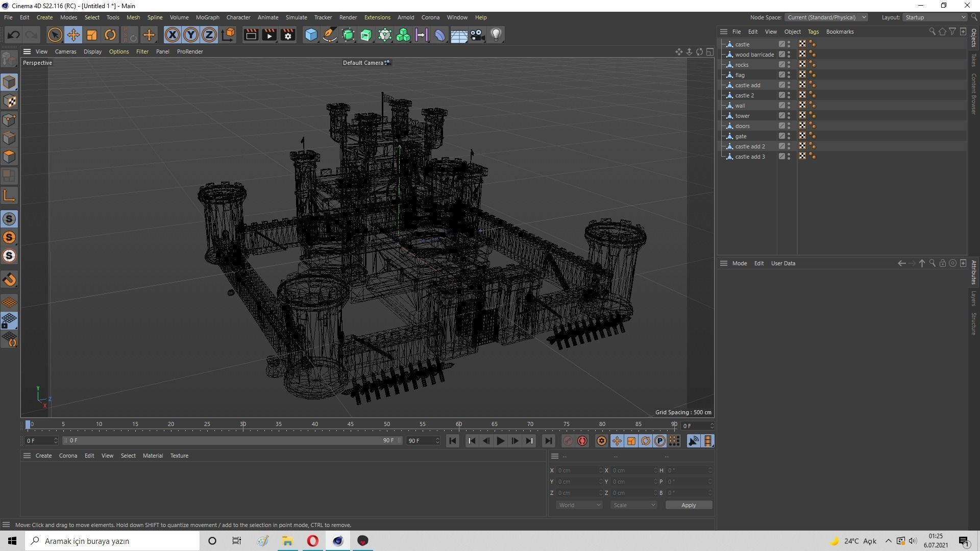Open the MoGraph menu
Screen dimensions: 980x551
(207, 17)
